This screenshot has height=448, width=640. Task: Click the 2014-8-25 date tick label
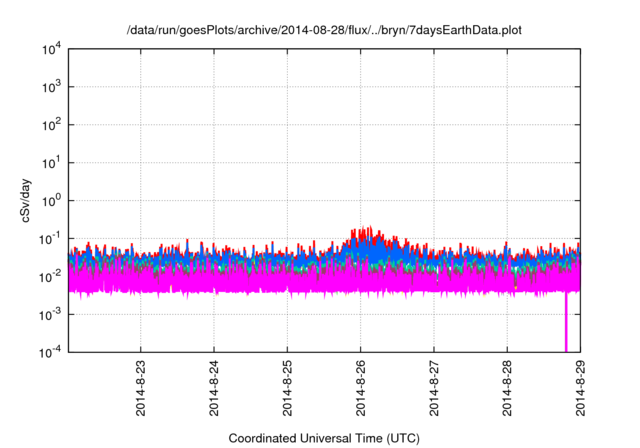click(x=287, y=388)
